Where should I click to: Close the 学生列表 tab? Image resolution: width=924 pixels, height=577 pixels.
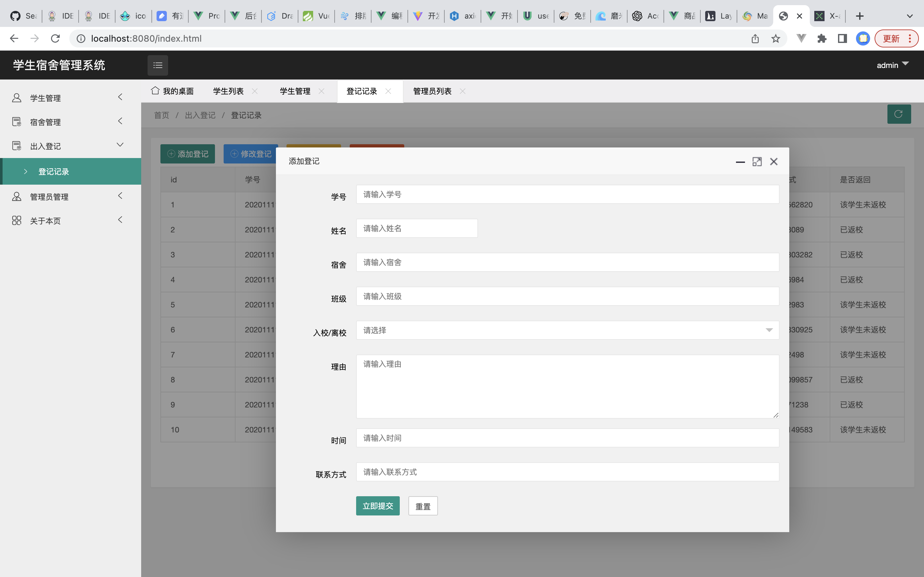[x=255, y=91]
